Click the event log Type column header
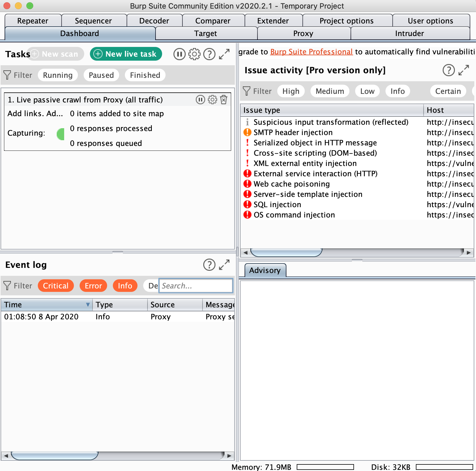 click(x=120, y=305)
